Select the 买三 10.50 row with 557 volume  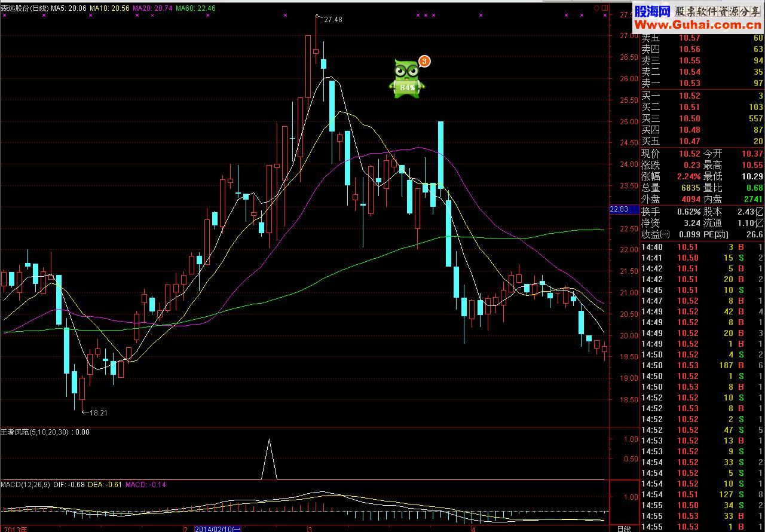[702, 119]
